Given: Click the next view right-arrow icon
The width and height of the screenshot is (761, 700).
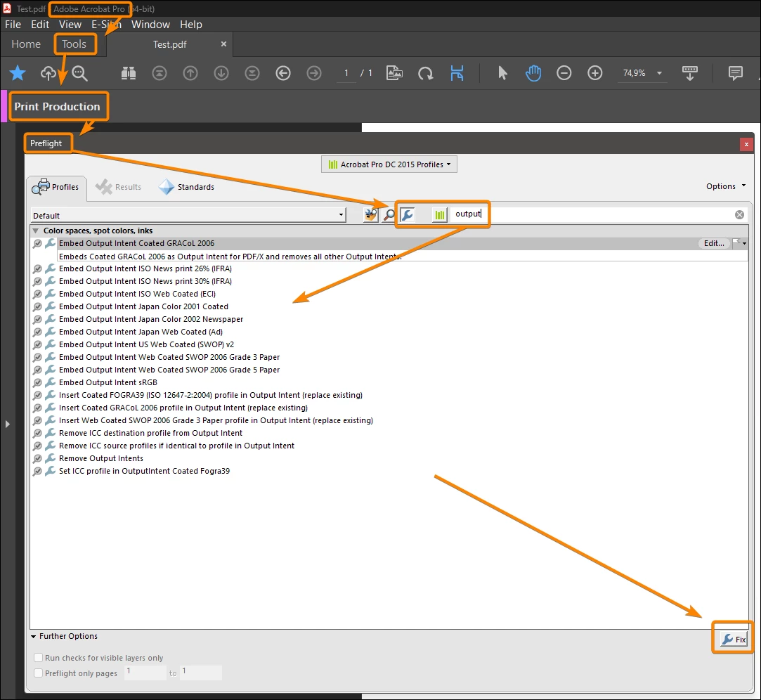Looking at the screenshot, I should [314, 73].
